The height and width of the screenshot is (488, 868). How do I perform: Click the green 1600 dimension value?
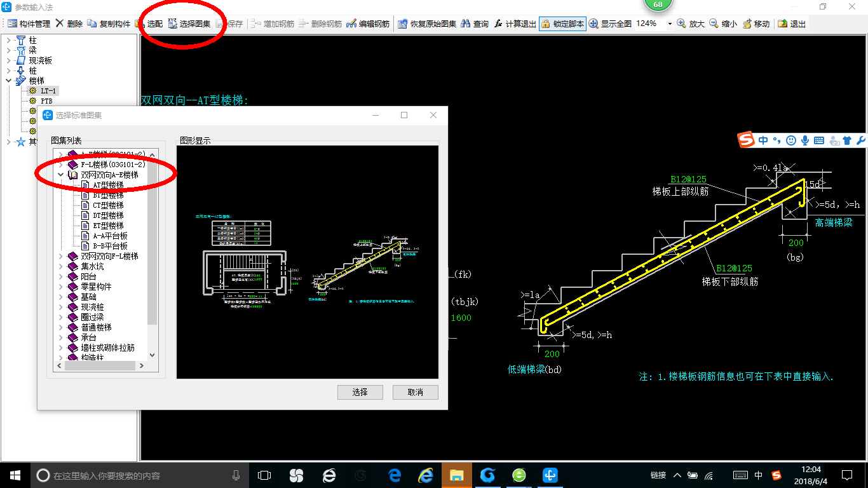461,318
